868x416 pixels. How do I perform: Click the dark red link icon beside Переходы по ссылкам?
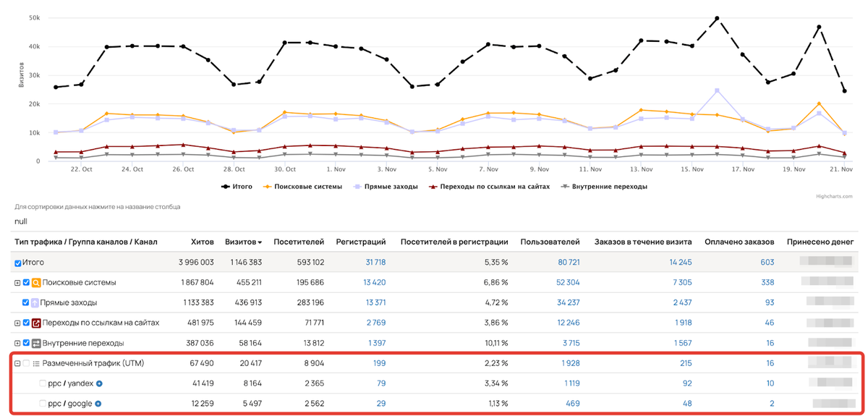(x=36, y=323)
